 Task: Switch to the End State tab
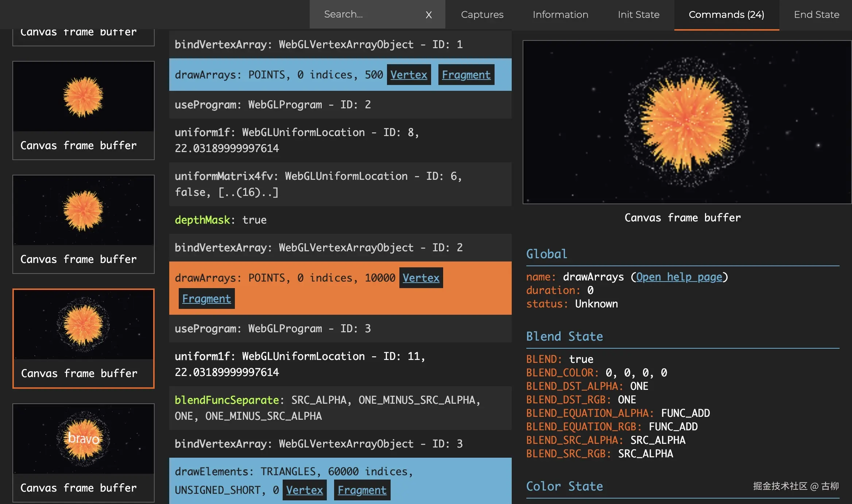click(816, 15)
